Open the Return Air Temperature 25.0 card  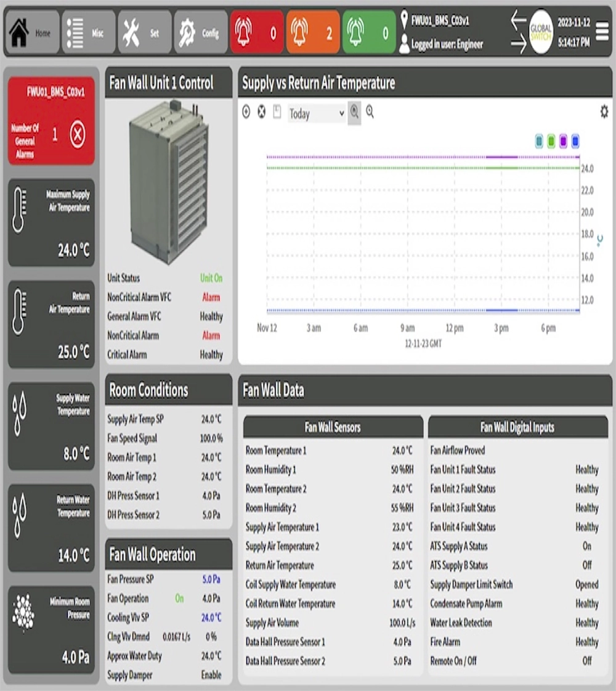(52, 324)
